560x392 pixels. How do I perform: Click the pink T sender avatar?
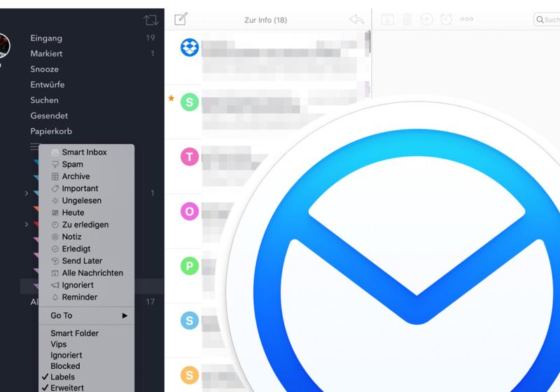190,157
